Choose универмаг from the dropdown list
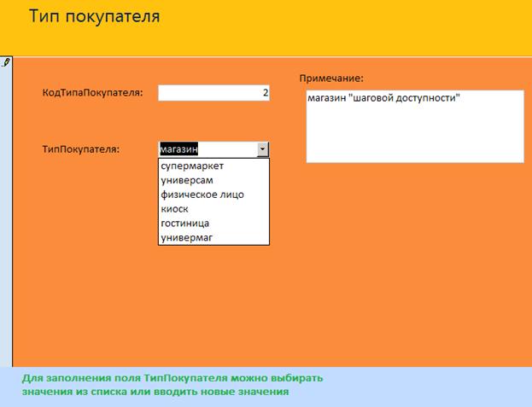Image resolution: width=532 pixels, height=407 pixels. click(213, 237)
